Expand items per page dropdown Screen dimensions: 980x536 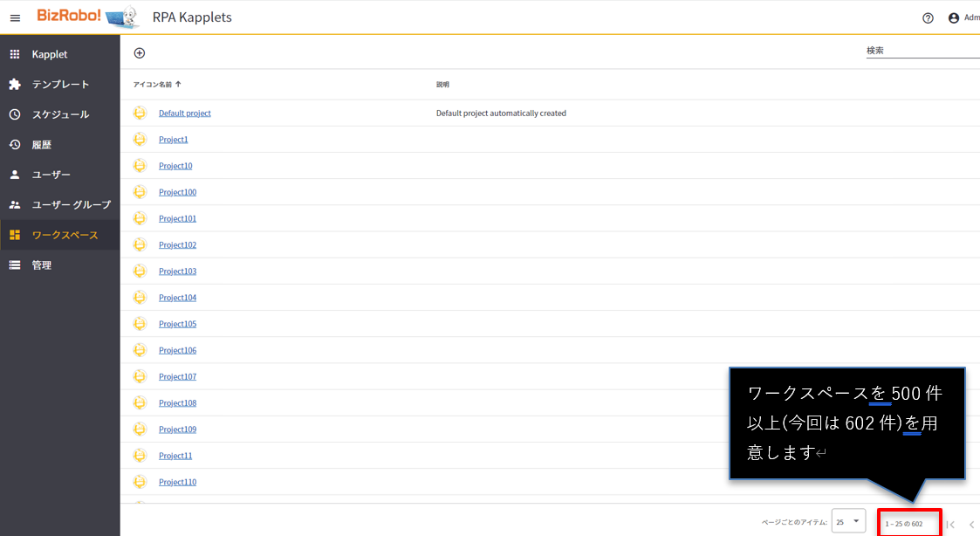pos(848,522)
